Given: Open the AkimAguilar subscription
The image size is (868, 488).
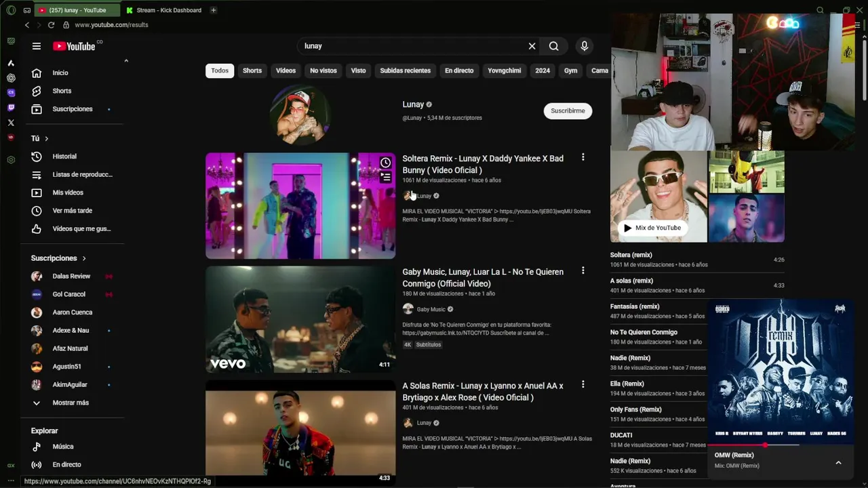Looking at the screenshot, I should 70,384.
